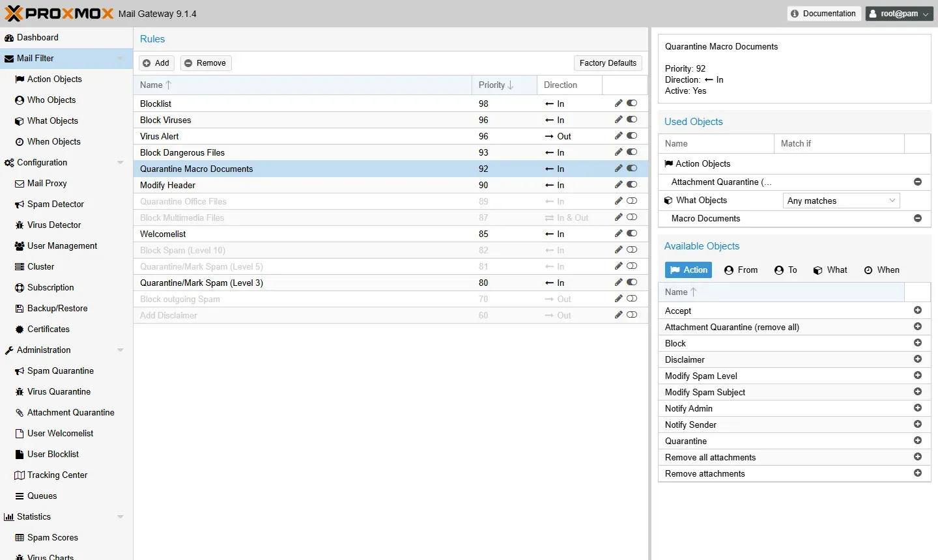This screenshot has width=938, height=560.
Task: Restore Factory Defaults for rules
Action: point(608,63)
